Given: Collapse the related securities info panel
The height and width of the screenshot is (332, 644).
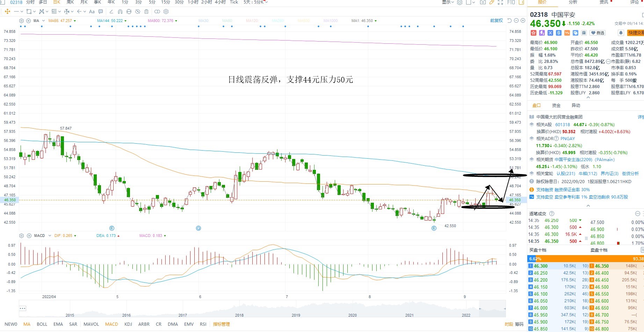Looking at the screenshot, I should tap(588, 206).
